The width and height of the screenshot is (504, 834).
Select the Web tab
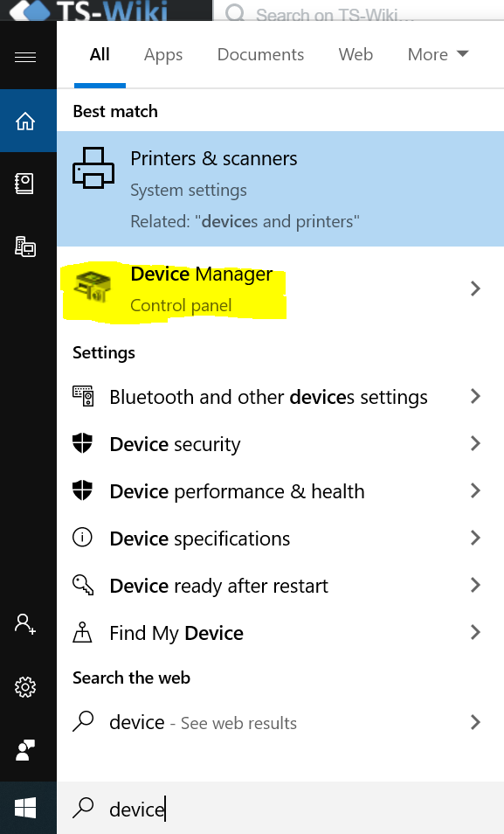click(x=356, y=54)
